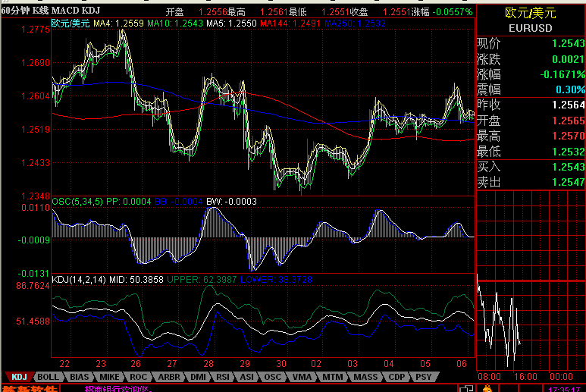Switch to the DMI indicator tab
The image size is (586, 392).
pyautogui.click(x=198, y=377)
